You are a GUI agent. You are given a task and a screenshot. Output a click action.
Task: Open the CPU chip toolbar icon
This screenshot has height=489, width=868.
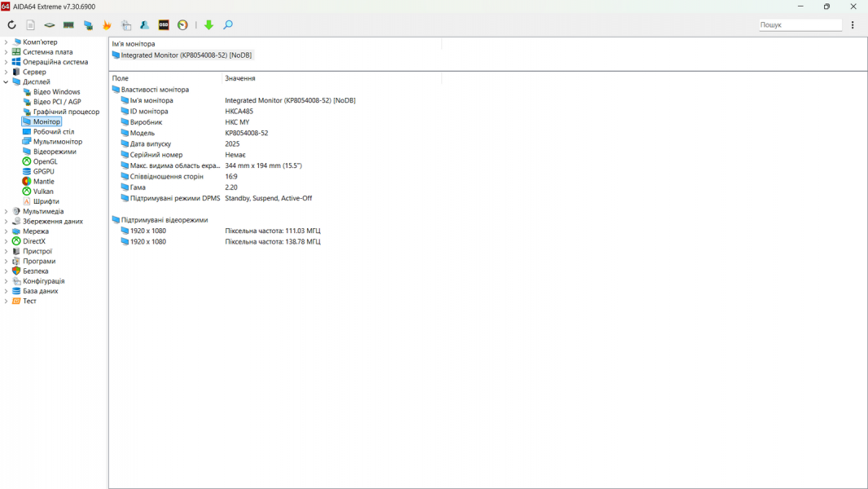coord(50,25)
